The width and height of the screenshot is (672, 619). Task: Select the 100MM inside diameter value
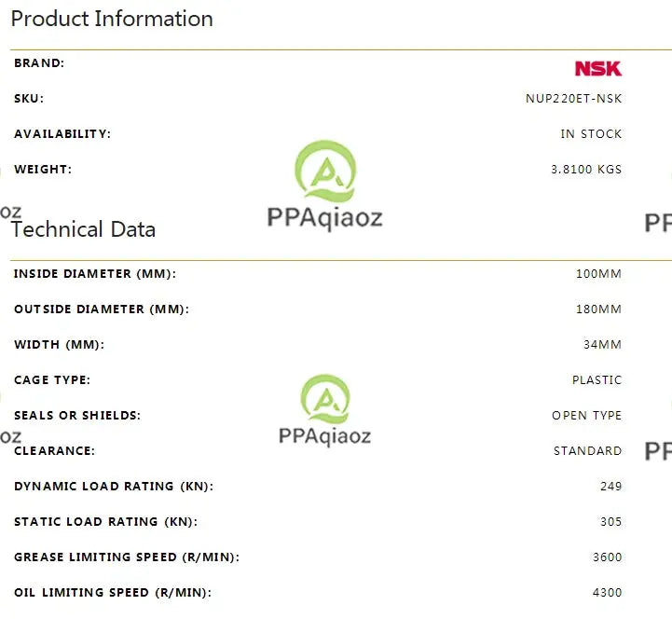pos(598,273)
